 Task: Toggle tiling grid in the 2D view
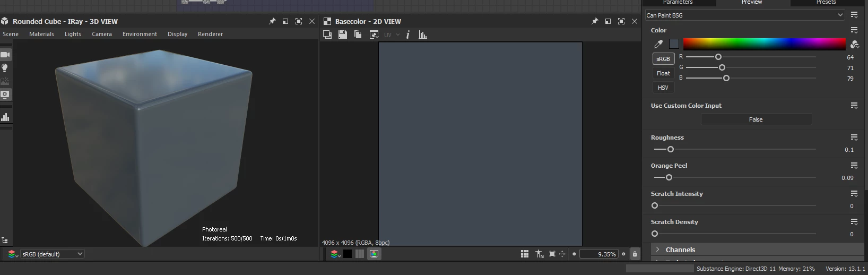(x=525, y=254)
